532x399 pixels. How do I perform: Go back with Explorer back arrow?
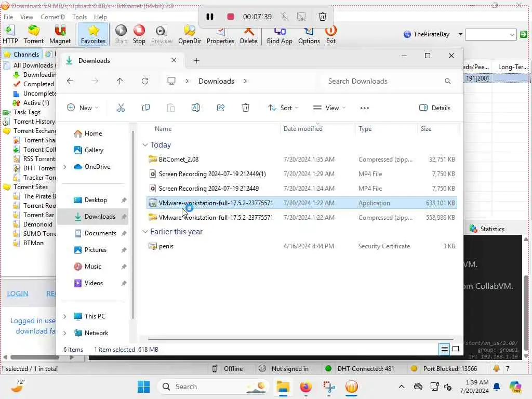[x=70, y=81]
